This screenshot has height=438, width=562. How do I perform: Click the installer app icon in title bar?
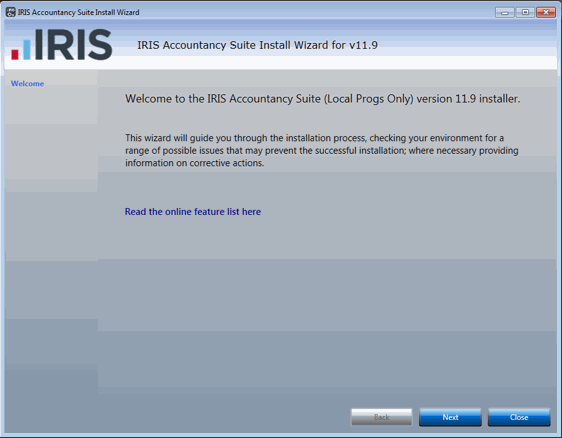tap(11, 12)
